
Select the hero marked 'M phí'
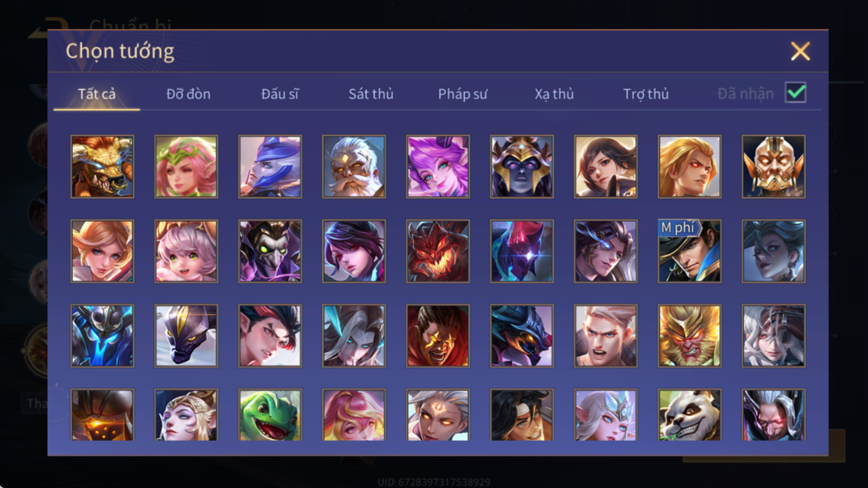coord(690,251)
